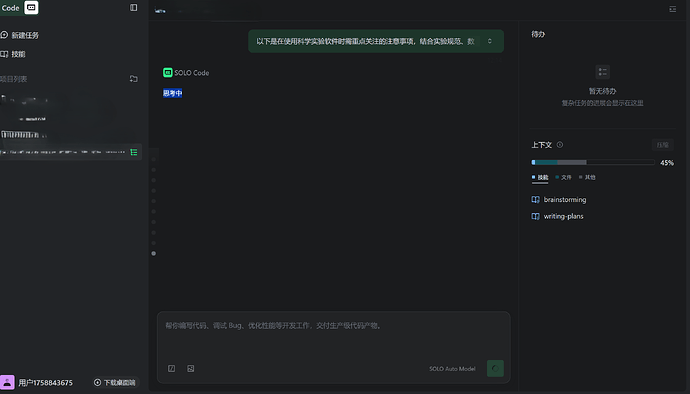Viewport: 690px width, 394px height.
Task: Open the 用户1758843675 account menu
Action: tap(45, 383)
